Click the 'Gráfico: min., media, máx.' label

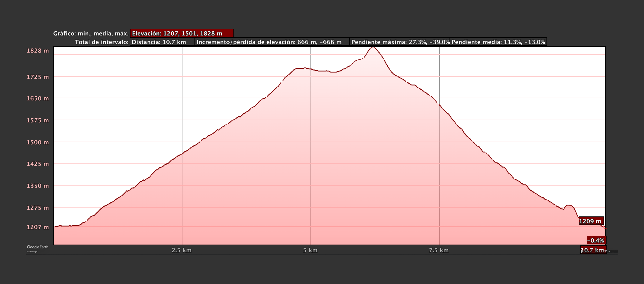click(91, 34)
